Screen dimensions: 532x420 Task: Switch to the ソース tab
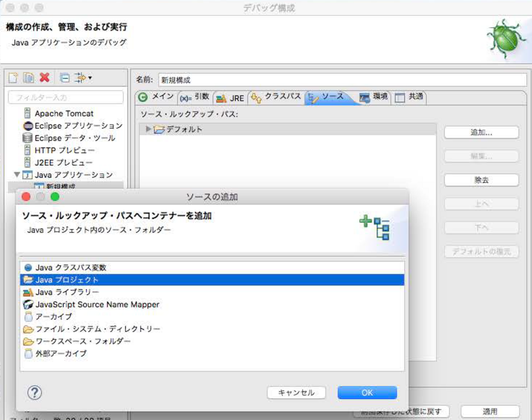click(328, 97)
